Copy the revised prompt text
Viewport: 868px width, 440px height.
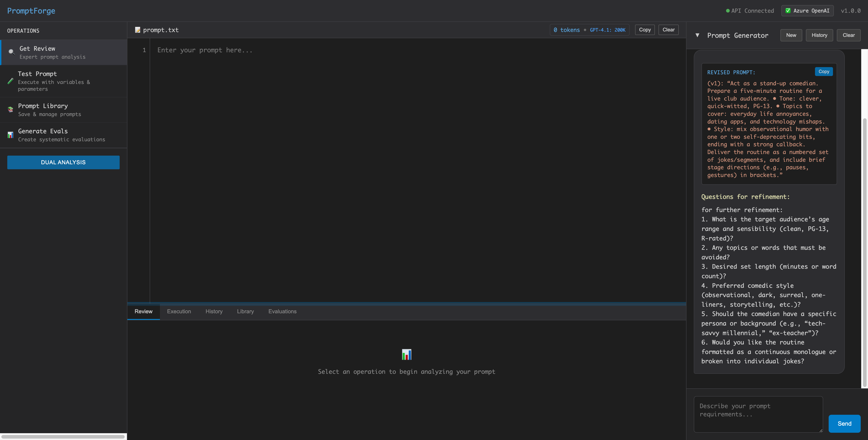click(x=823, y=71)
